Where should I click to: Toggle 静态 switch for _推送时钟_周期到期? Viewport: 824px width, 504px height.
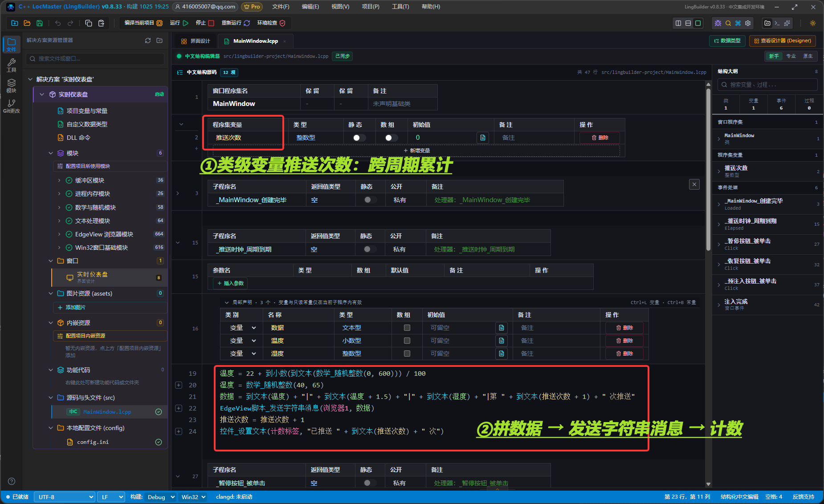coord(370,249)
